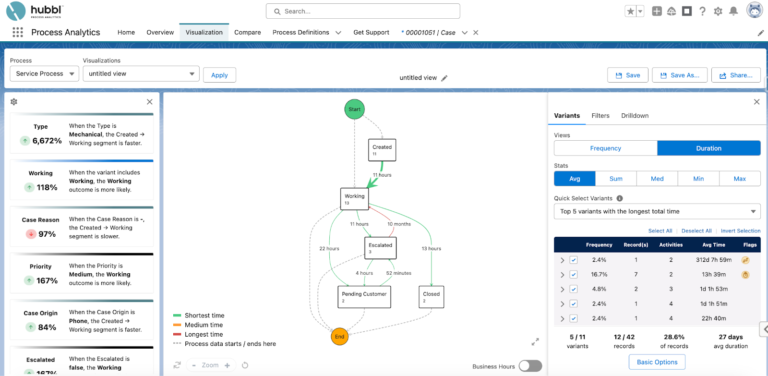
Task: Click the orange End node
Action: 339,337
